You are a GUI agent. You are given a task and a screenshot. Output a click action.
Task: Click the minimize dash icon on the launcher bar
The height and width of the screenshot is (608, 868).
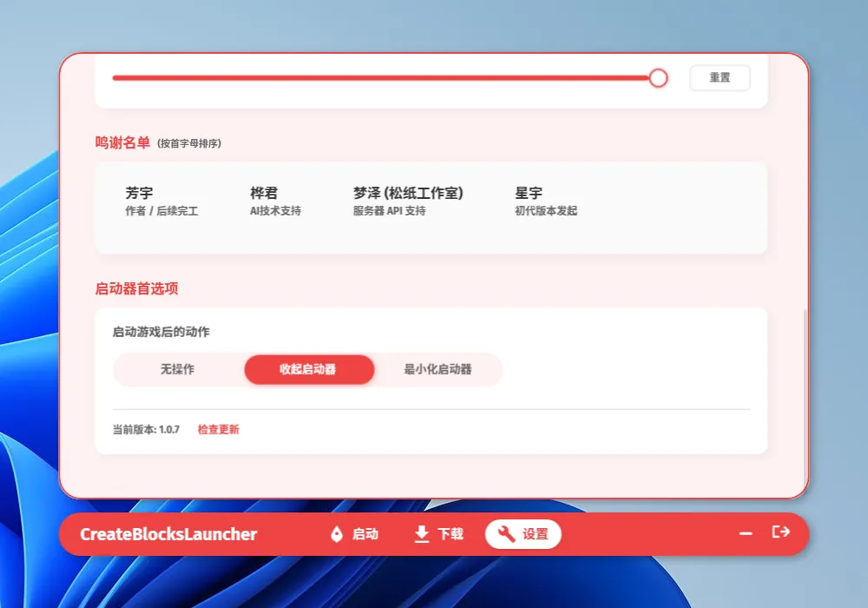click(745, 533)
